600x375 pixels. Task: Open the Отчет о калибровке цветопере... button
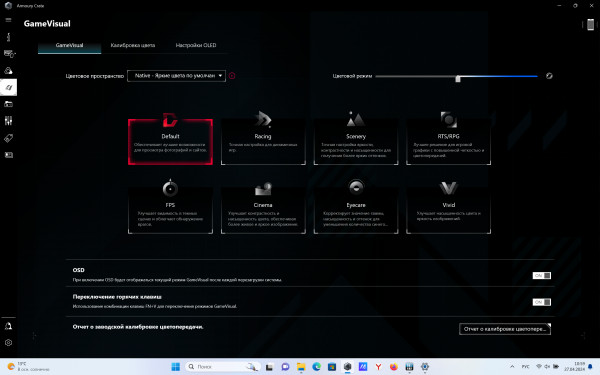tap(505, 329)
